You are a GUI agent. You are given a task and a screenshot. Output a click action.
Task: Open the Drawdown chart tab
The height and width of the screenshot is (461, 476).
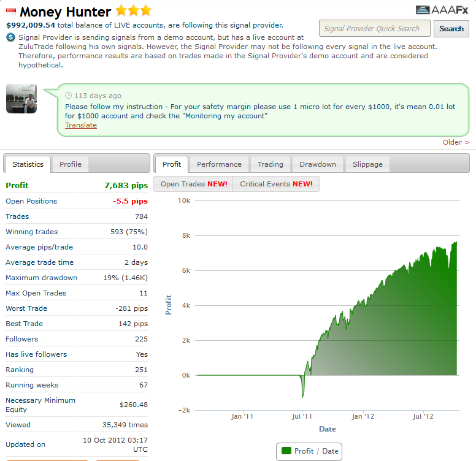coord(318,164)
